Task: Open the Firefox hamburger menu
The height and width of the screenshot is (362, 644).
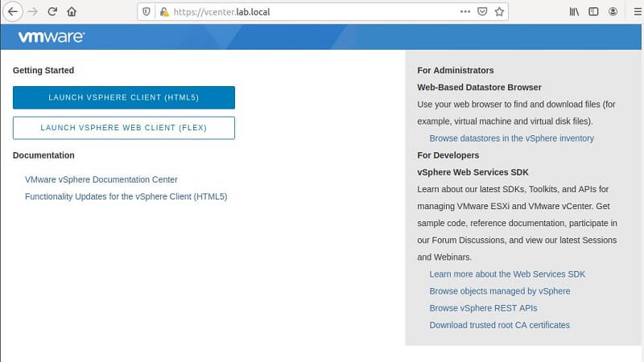Action: (635, 12)
